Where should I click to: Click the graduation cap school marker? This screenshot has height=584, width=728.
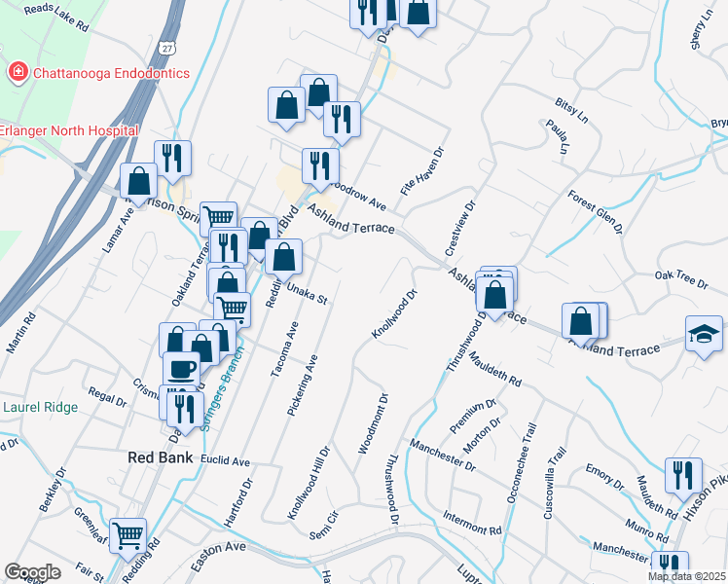point(705,334)
